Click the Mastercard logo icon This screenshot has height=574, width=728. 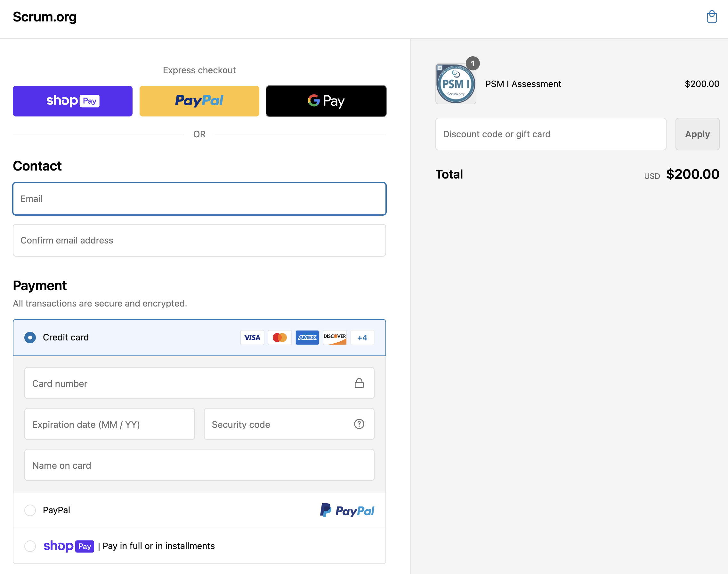[x=279, y=338]
